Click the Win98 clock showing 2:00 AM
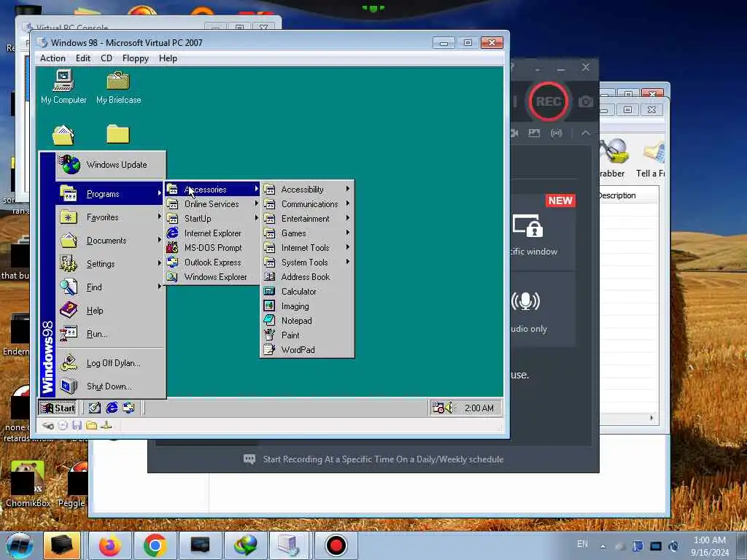747x560 pixels. point(479,408)
